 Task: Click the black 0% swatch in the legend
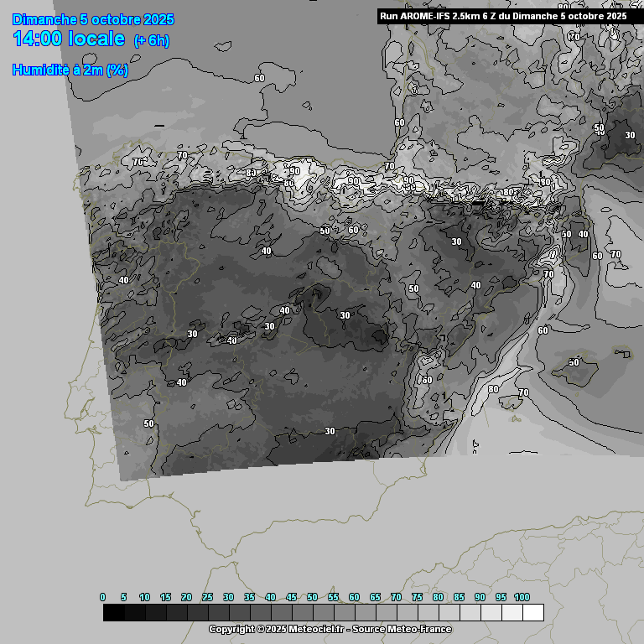pyautogui.click(x=113, y=613)
